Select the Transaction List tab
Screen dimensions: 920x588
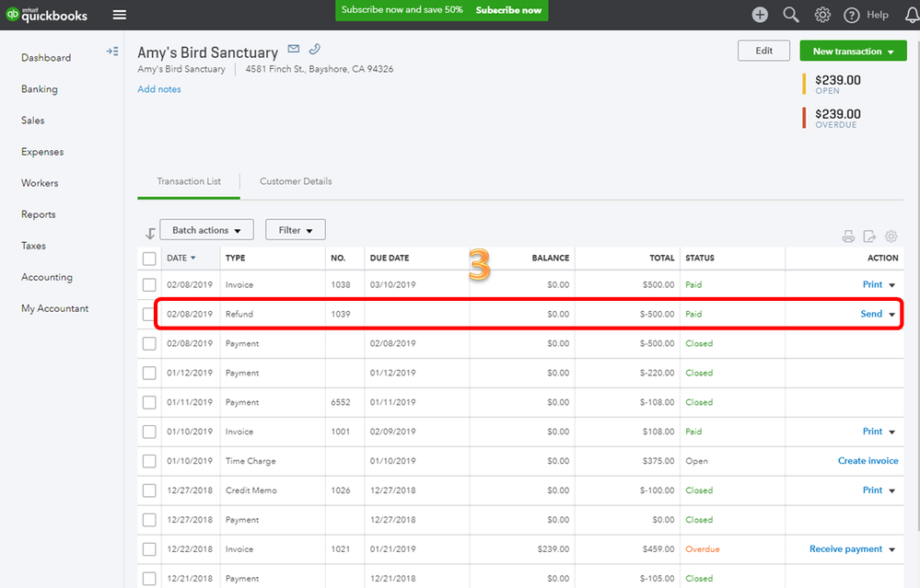[x=189, y=181]
